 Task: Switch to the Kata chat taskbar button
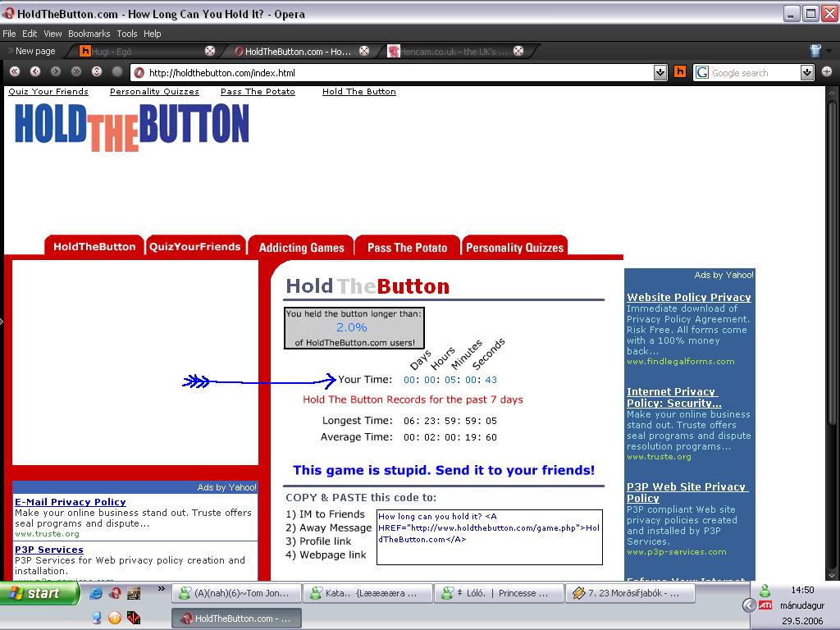click(367, 593)
